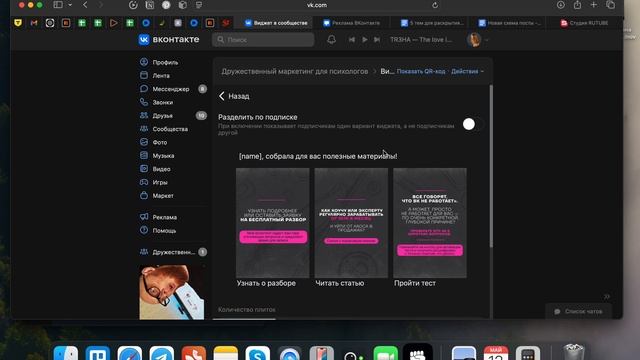Open Safari sidebar dropdown chevron
The height and width of the screenshot is (360, 640).
tap(70, 5)
